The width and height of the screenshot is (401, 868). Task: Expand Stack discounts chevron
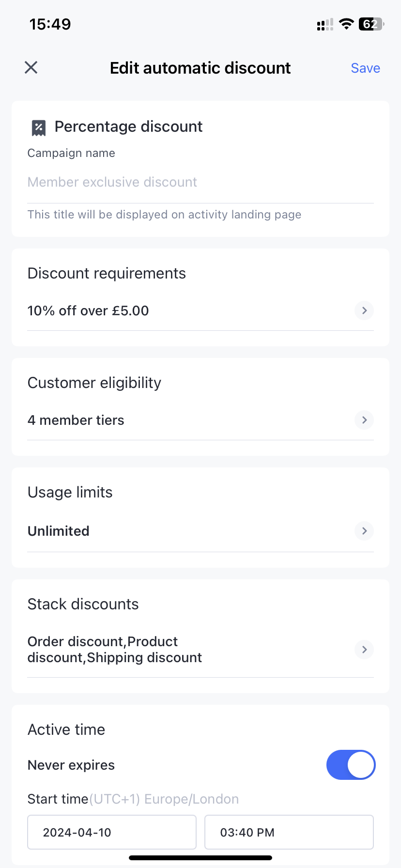coord(364,650)
